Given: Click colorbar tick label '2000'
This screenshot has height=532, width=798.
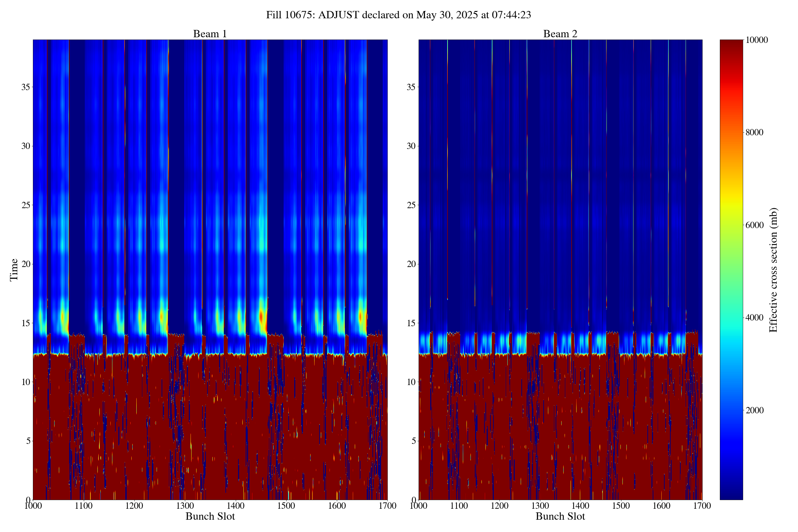Looking at the screenshot, I should (x=754, y=410).
